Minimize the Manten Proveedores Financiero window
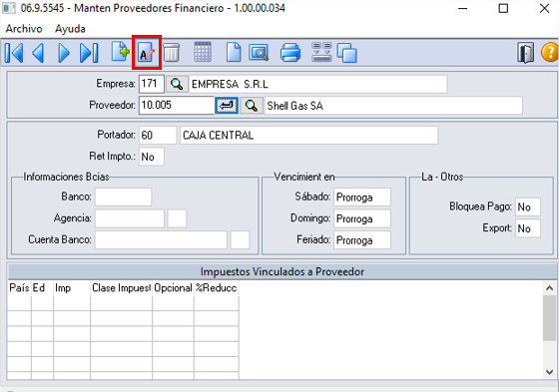The image size is (559, 392). coord(463,9)
